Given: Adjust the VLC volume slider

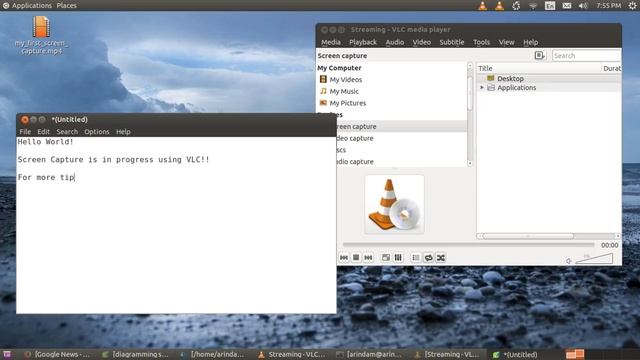Looking at the screenshot, I should coord(594,258).
